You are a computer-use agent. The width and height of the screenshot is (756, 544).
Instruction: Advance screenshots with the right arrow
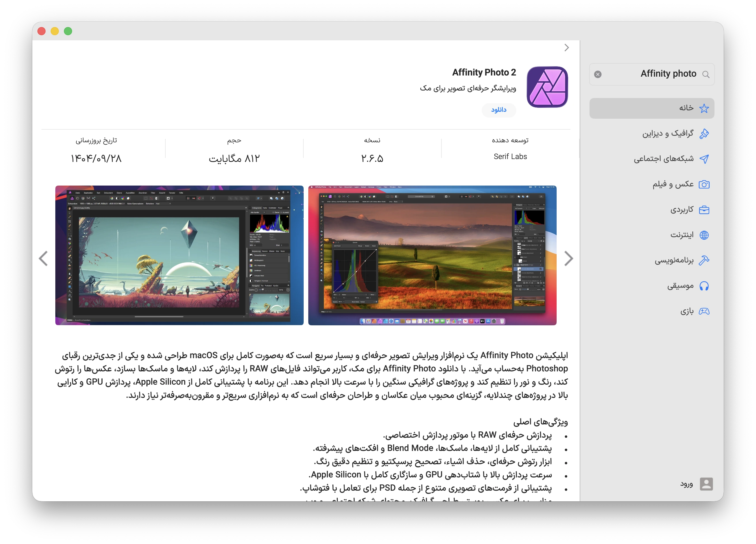tap(569, 258)
